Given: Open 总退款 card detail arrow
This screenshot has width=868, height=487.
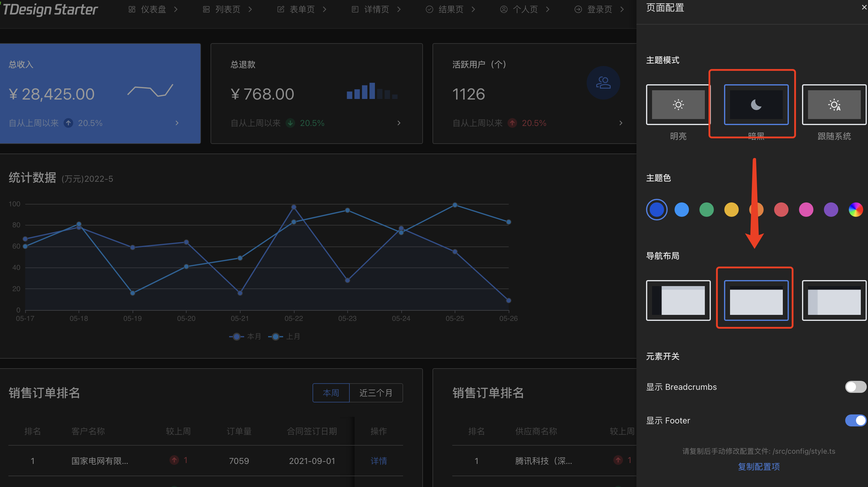Looking at the screenshot, I should pyautogui.click(x=399, y=123).
